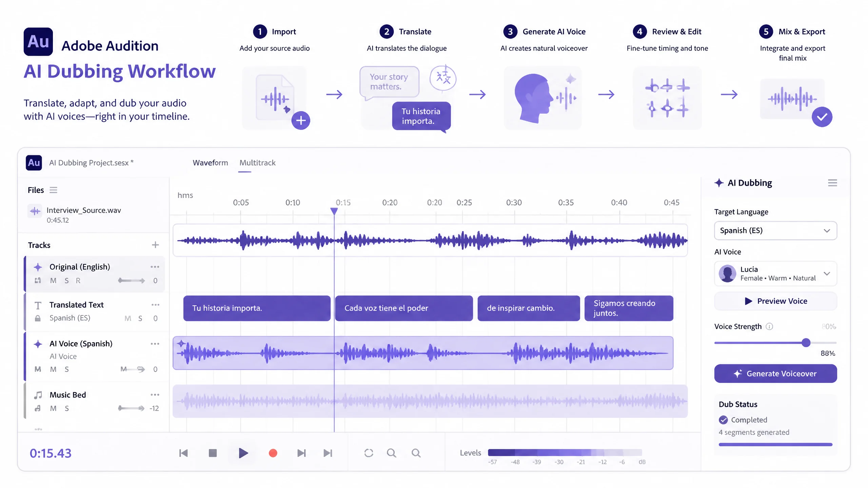Click the large Adobe Audition logo in the header
The width and height of the screenshot is (868, 488).
click(x=38, y=41)
